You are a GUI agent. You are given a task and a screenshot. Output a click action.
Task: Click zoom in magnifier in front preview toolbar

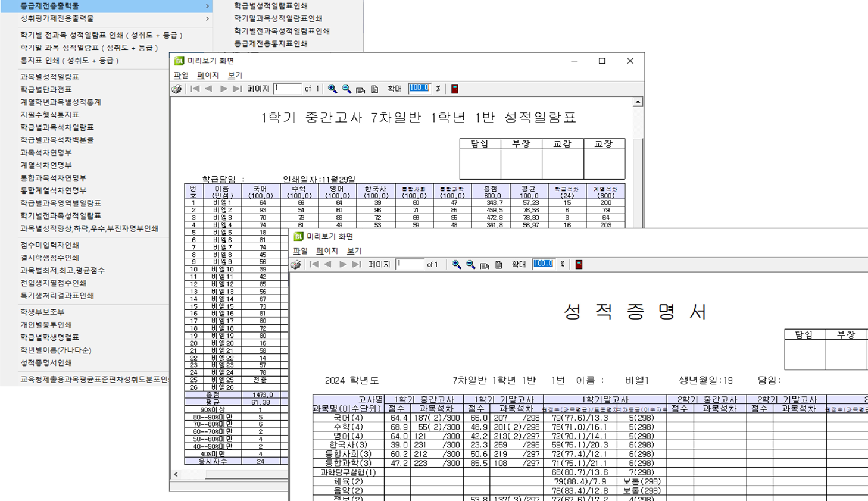point(456,264)
